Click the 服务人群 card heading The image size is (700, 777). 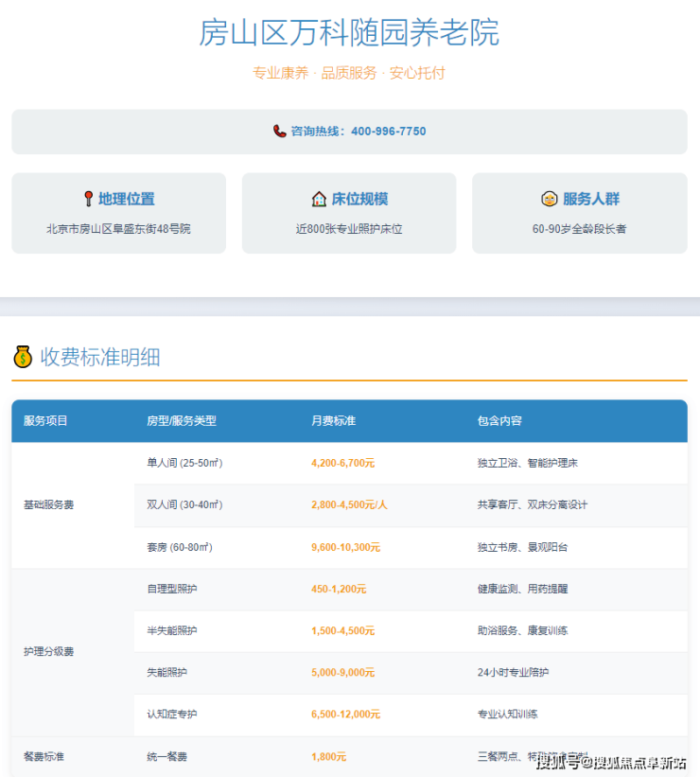click(x=591, y=199)
